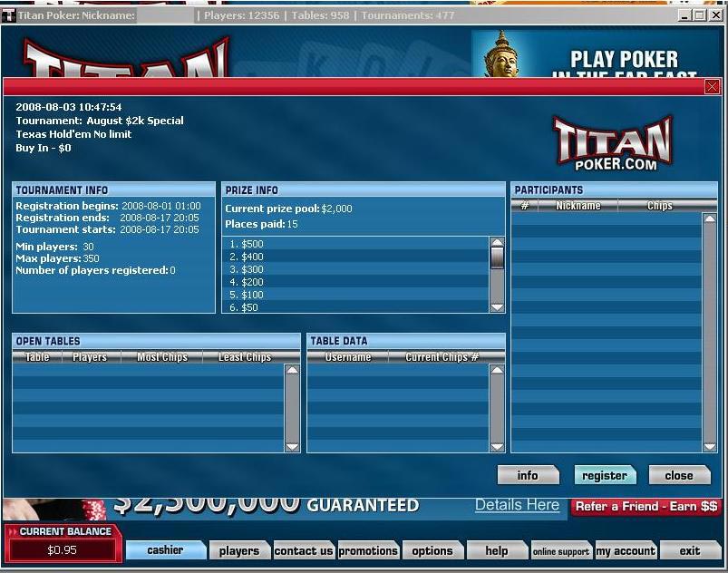The width and height of the screenshot is (728, 573).
Task: Select the 1. $500 prize row
Action: pos(355,244)
